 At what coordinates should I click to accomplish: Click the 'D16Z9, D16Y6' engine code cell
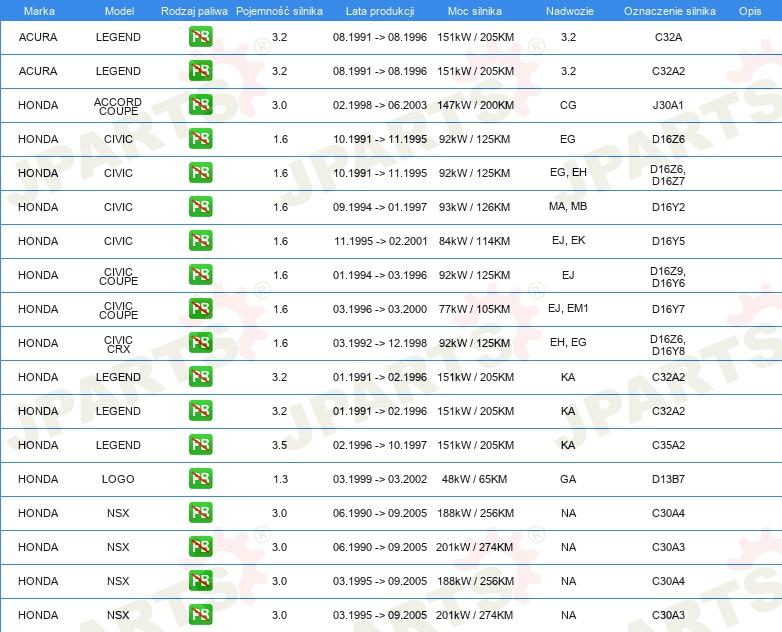tap(668, 277)
